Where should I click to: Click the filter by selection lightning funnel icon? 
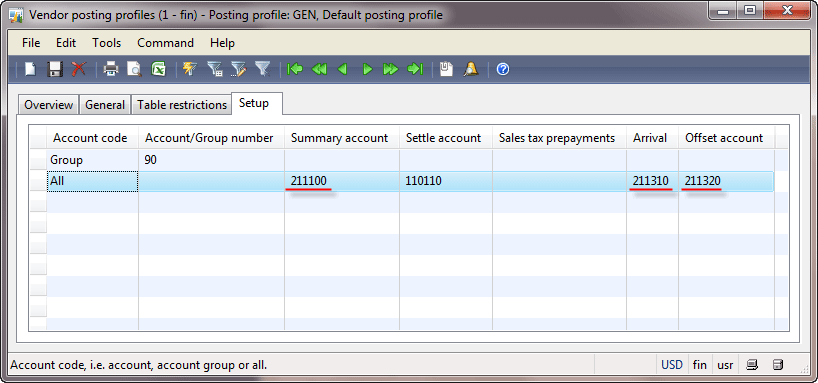(x=189, y=69)
